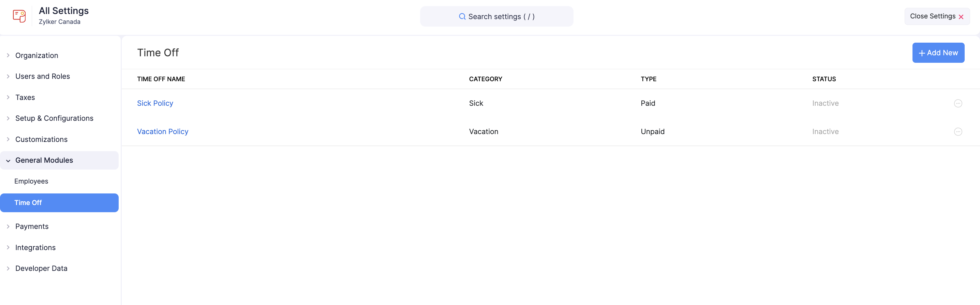Open Employees settings in sidebar
Viewport: 980px width, 305px height.
31,181
